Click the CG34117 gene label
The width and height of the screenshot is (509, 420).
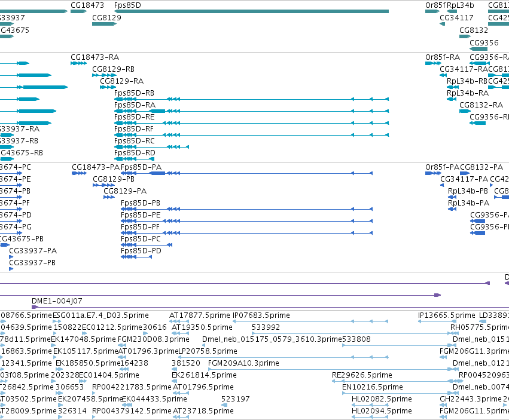[456, 17]
